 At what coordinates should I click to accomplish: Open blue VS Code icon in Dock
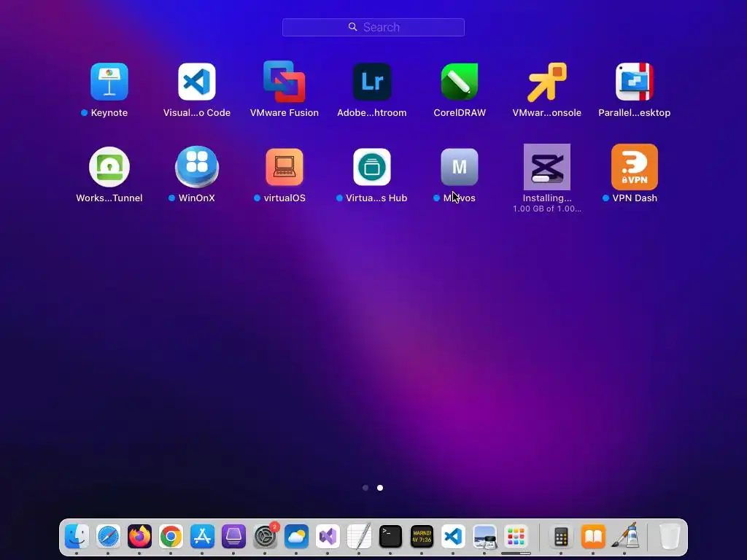pyautogui.click(x=453, y=537)
